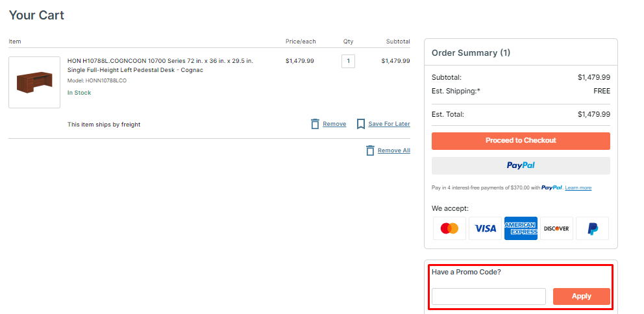
Task: Open the PayPal Learn more link
Action: point(578,188)
